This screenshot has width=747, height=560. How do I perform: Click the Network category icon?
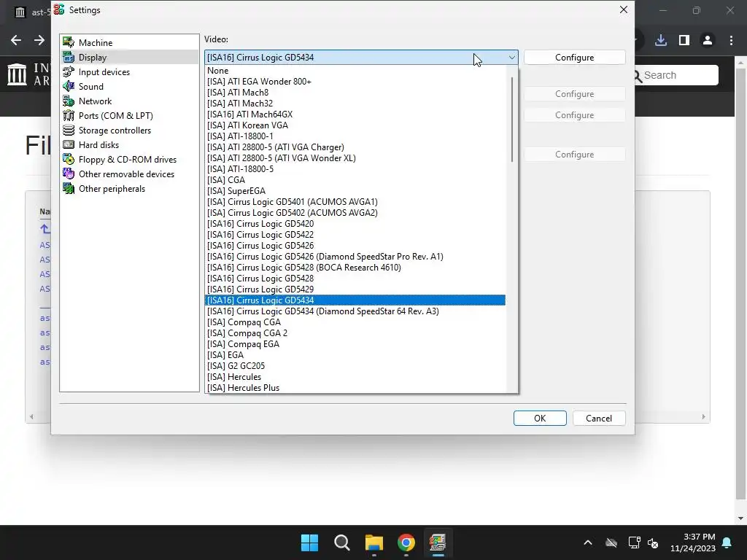[69, 101]
